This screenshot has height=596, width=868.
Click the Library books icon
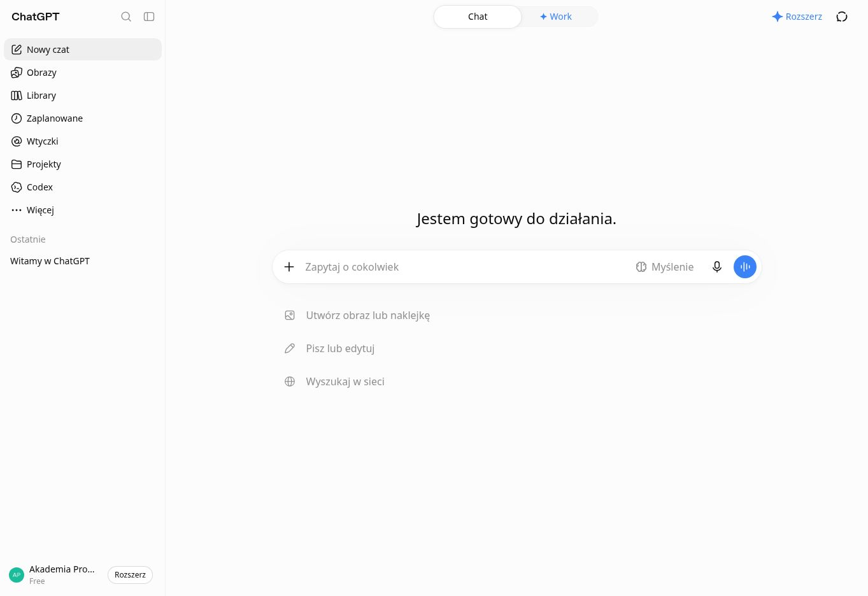tap(17, 96)
